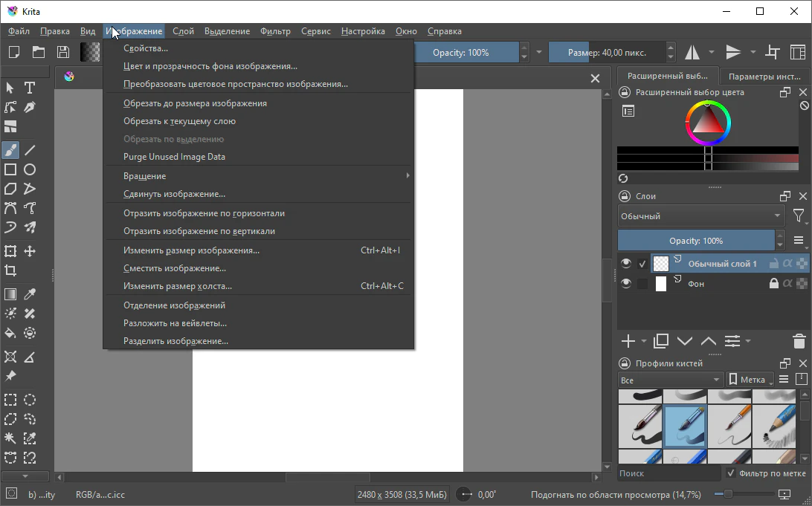Toggle horizontal mirror tool in toolbar

point(692,52)
